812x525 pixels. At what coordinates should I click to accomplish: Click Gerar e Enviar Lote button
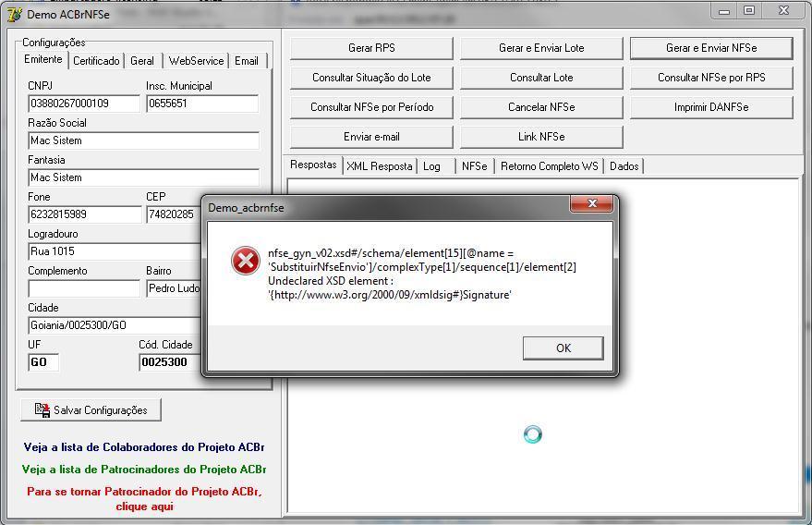pos(541,48)
